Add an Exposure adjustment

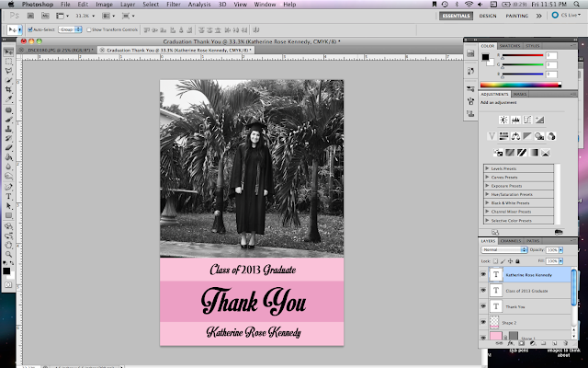[x=539, y=120]
